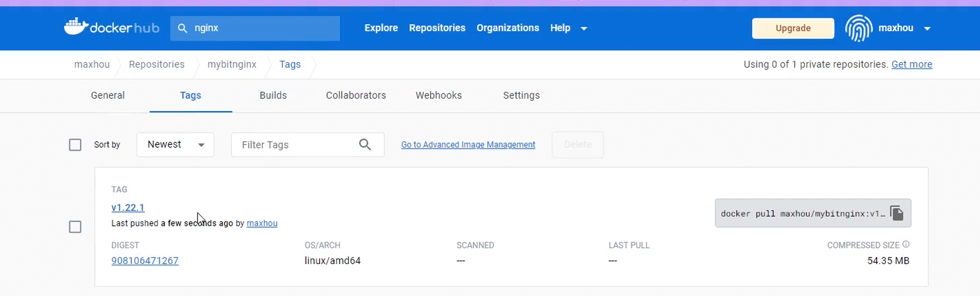Click the fingerprint avatar icon
Screen dimensions: 980x296
click(x=859, y=28)
